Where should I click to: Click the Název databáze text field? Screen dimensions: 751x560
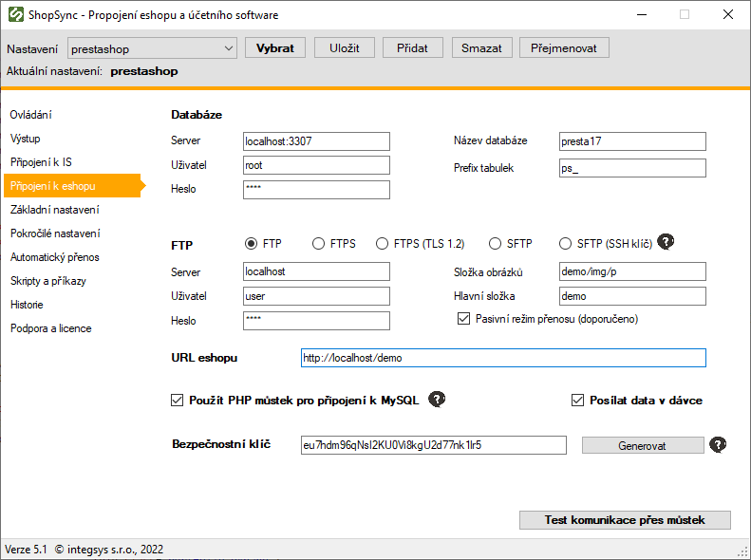tap(631, 141)
